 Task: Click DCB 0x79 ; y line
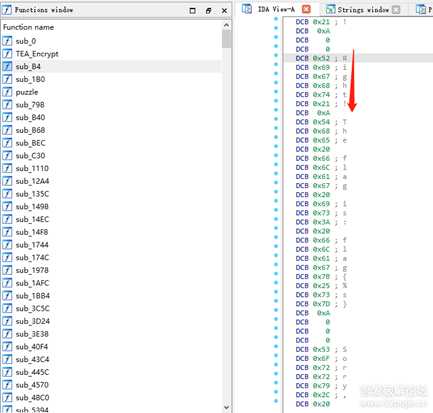click(321, 386)
